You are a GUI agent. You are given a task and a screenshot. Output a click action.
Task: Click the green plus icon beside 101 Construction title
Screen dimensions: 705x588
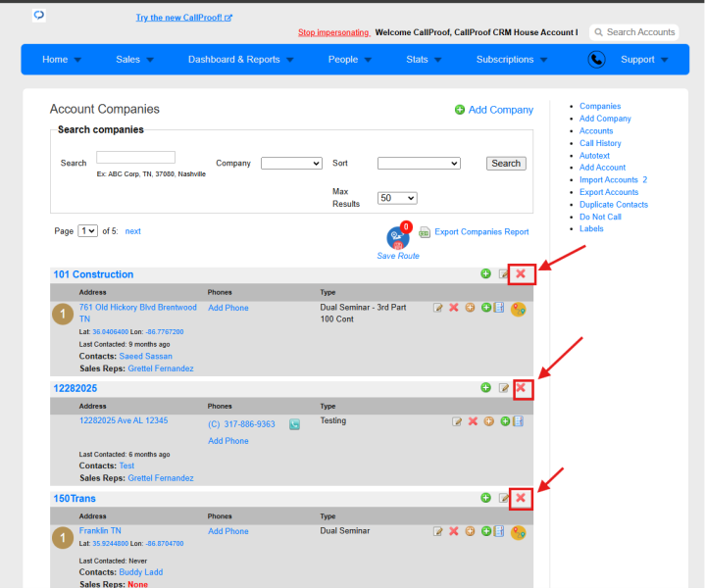(485, 273)
